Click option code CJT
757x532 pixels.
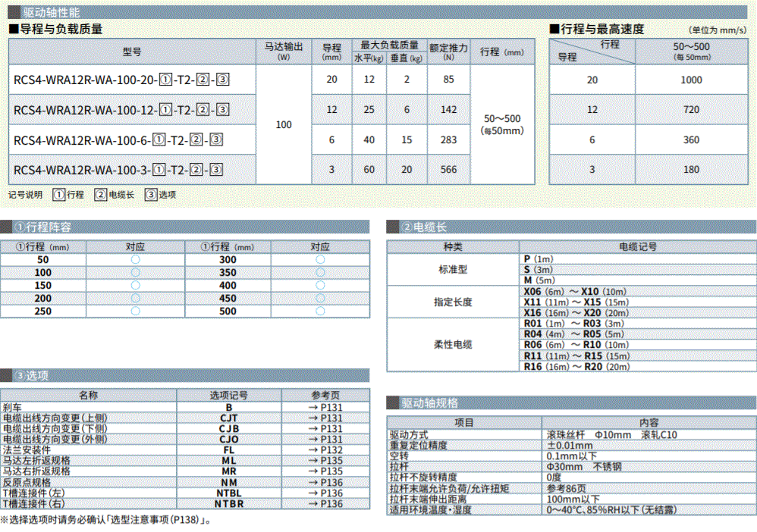point(229,418)
